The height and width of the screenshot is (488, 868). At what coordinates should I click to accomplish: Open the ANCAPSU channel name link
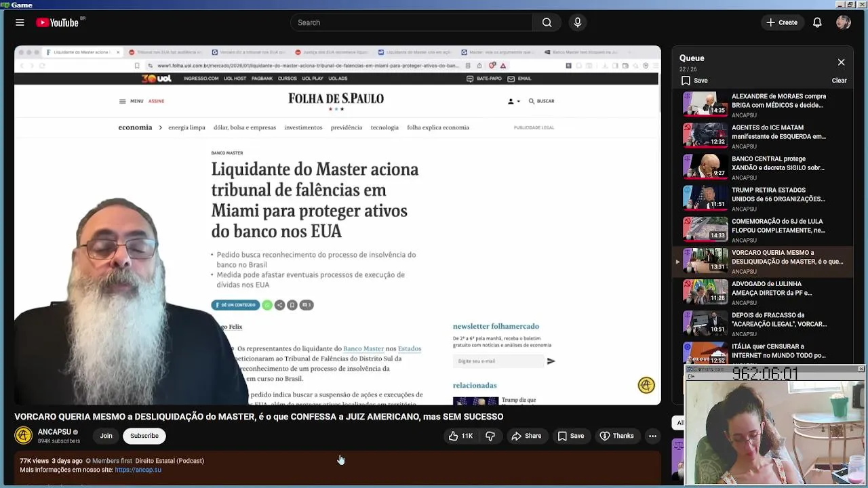coord(54,432)
